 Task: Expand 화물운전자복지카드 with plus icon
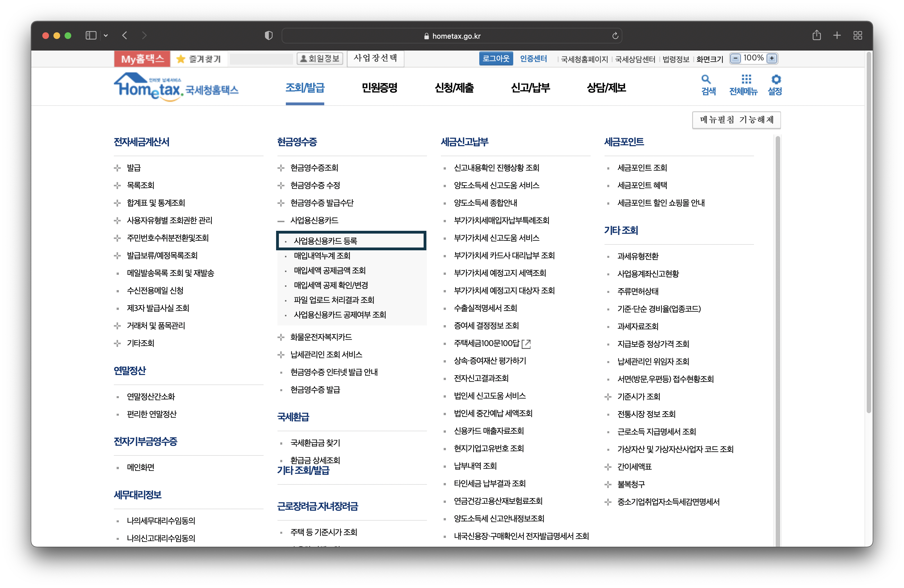point(281,337)
